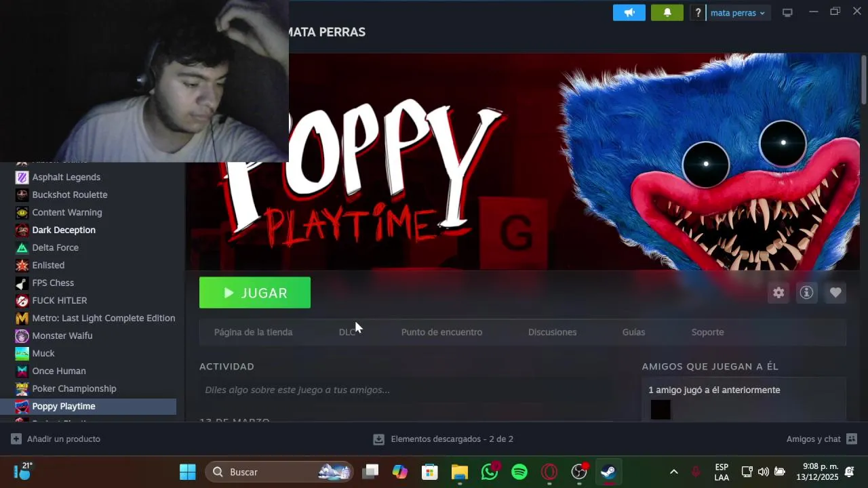Viewport: 868px width, 488px height.
Task: Click the Añadir un producto plus icon
Action: (x=16, y=439)
